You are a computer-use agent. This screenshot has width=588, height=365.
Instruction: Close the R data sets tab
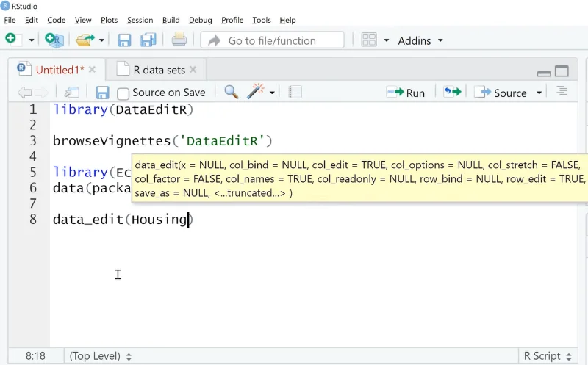coord(193,70)
